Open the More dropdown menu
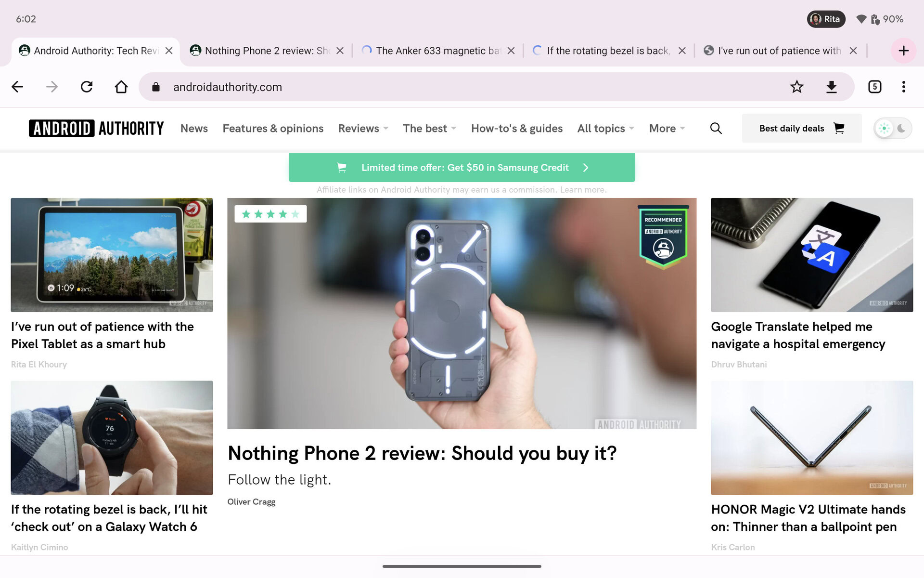Screen dimensions: 924x578 tap(667, 128)
